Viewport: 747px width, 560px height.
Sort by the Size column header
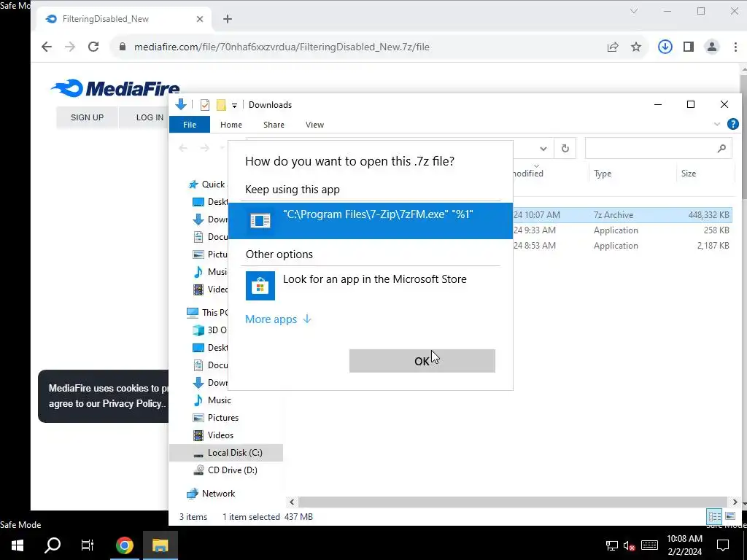click(704, 174)
